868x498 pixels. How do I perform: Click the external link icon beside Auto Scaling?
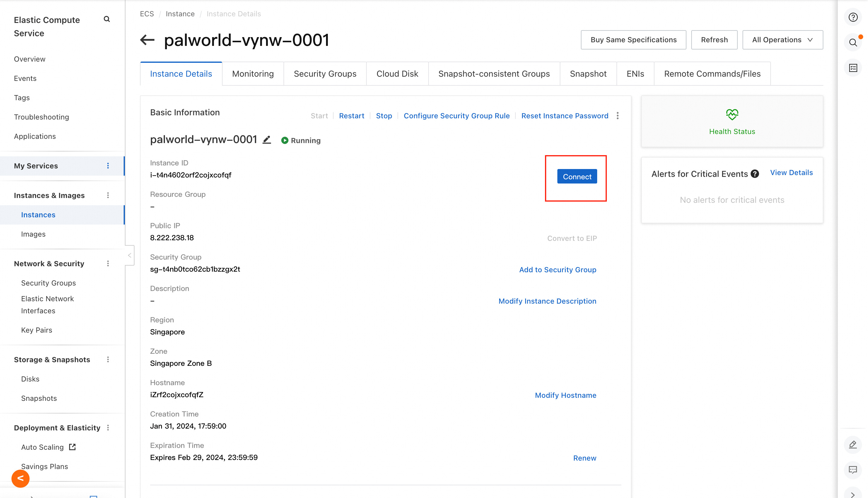72,447
